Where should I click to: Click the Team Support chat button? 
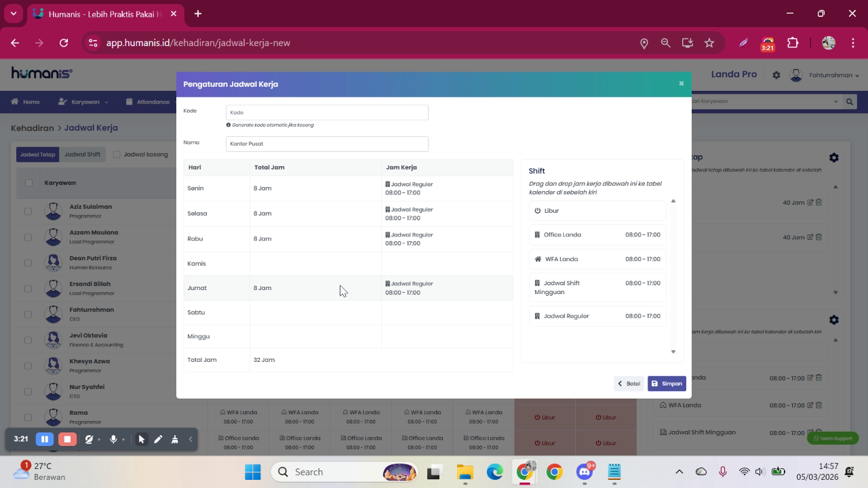pos(833,439)
